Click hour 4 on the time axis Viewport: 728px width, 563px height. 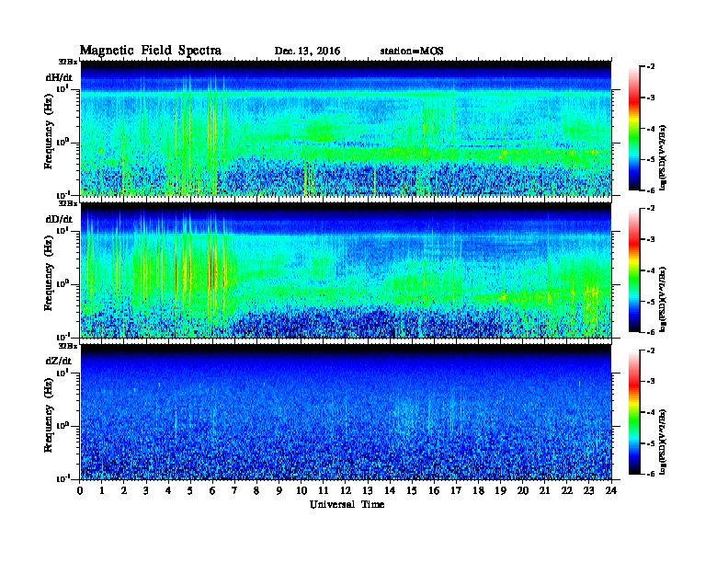(x=168, y=491)
